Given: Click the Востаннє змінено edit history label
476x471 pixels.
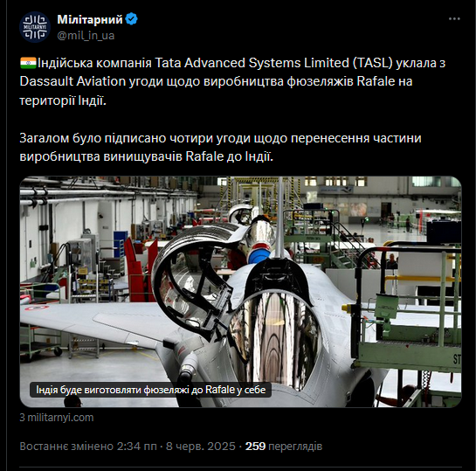Looking at the screenshot, I should 66,447.
